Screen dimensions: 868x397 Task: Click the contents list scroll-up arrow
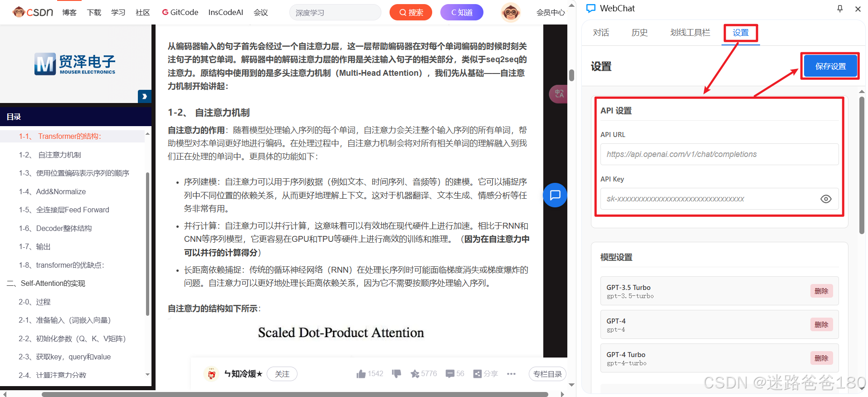point(147,134)
